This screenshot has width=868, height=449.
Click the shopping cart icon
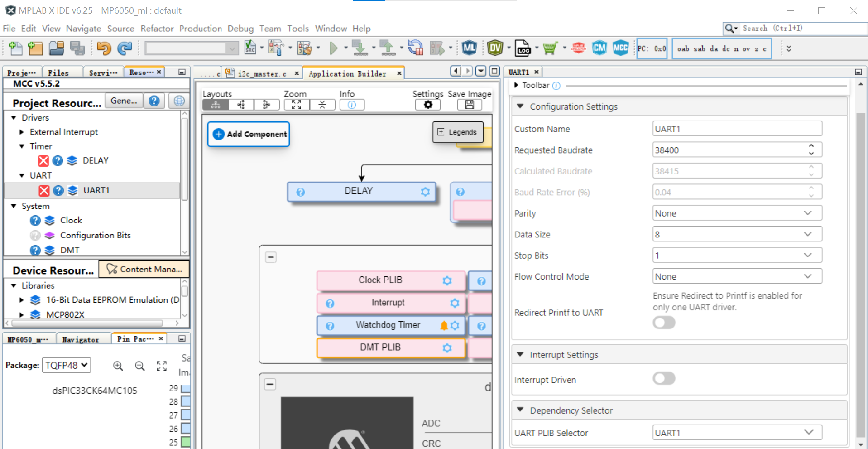click(x=550, y=48)
